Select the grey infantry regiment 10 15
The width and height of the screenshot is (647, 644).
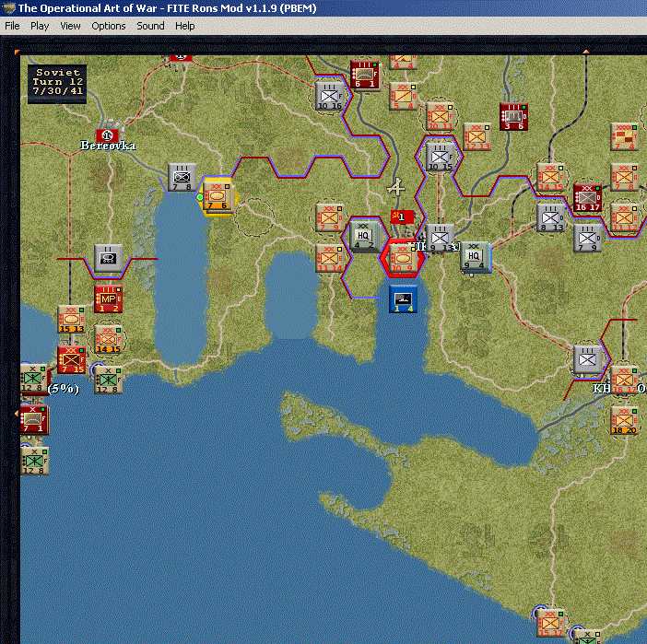click(x=440, y=158)
